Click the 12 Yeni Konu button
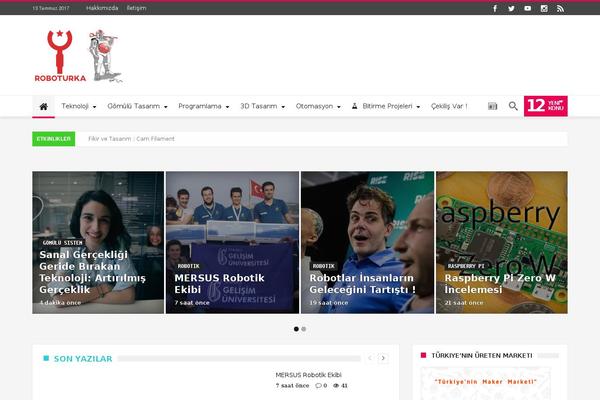 (x=546, y=106)
